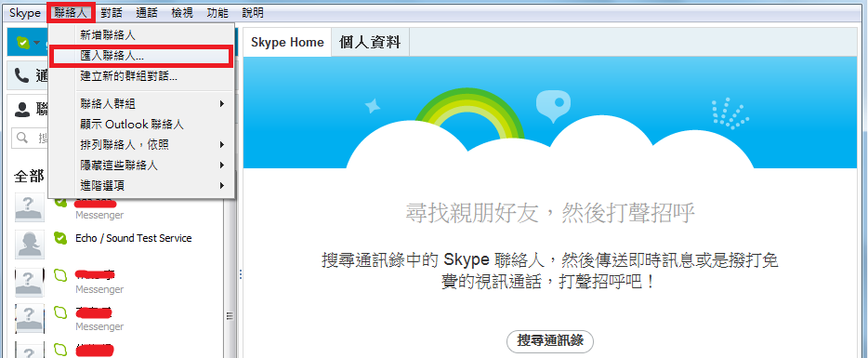
Task: Switch to Skype Home tab
Action: point(287,43)
